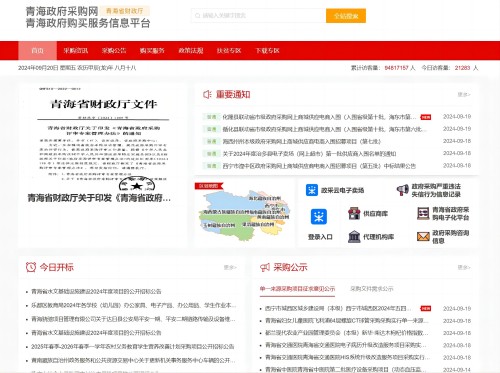Viewport: 500px width, 373px height.
Task: Click the orange 全站搜索 button
Action: point(346,16)
